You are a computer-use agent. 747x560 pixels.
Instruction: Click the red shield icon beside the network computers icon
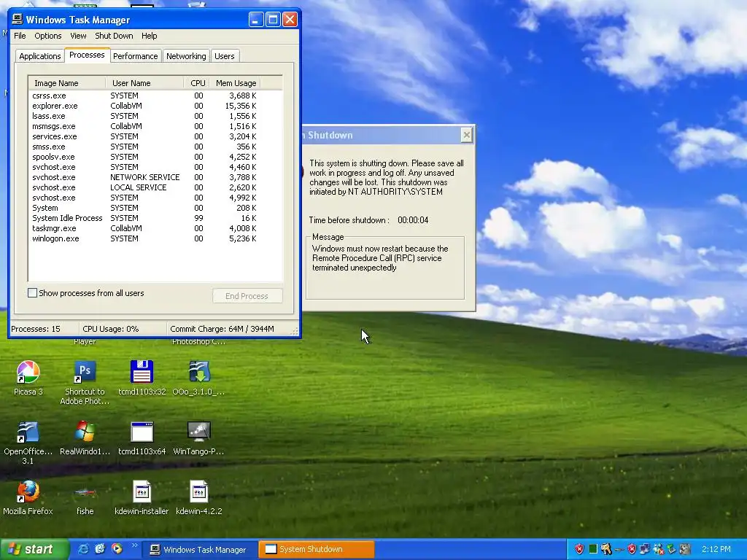(x=632, y=549)
